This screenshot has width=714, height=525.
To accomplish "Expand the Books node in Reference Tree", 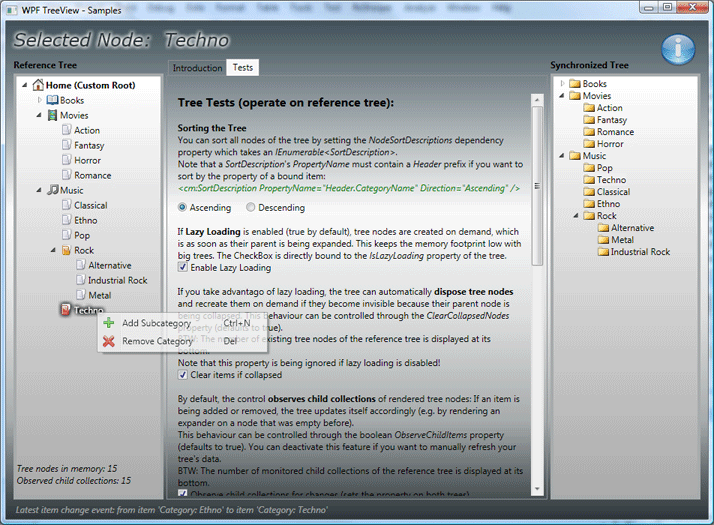I will (40, 100).
